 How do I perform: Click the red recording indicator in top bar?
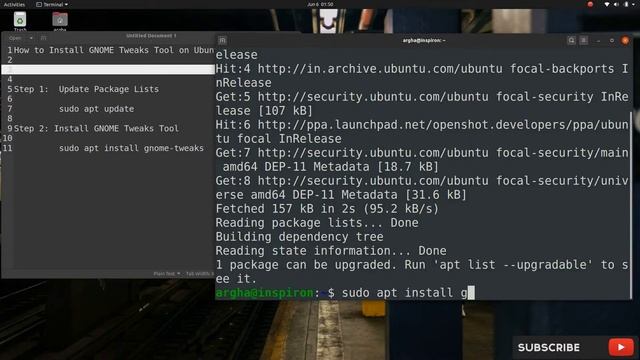point(590,4)
